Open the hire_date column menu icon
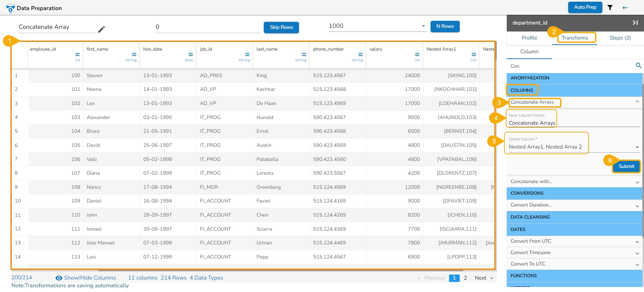Image resolution: width=644 pixels, height=292 pixels. (191, 54)
